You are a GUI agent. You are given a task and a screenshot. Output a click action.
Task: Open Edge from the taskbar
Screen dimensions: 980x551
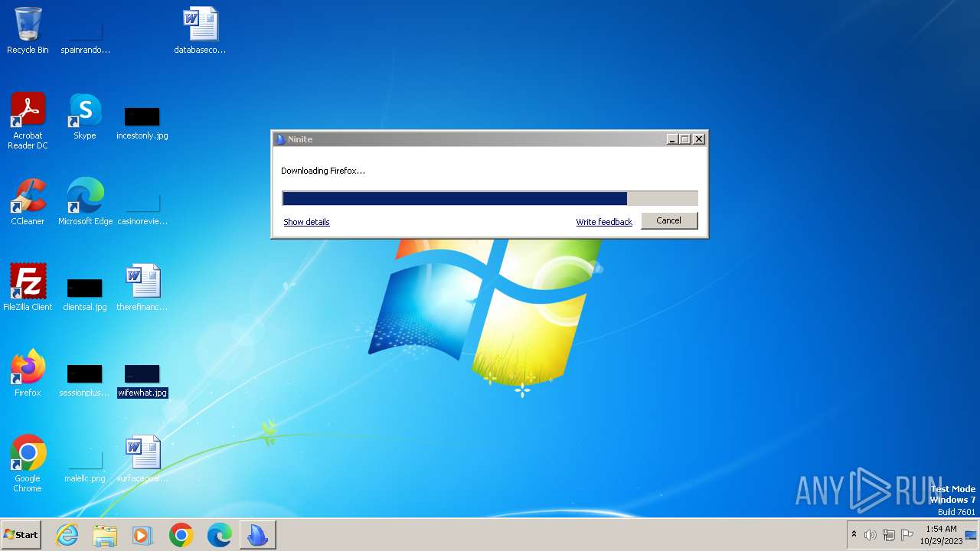[219, 535]
